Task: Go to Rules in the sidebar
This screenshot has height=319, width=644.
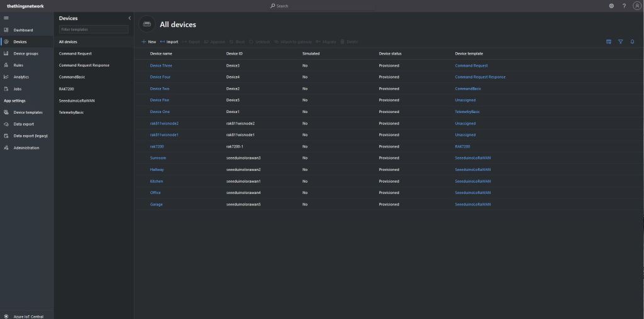Action: click(18, 65)
